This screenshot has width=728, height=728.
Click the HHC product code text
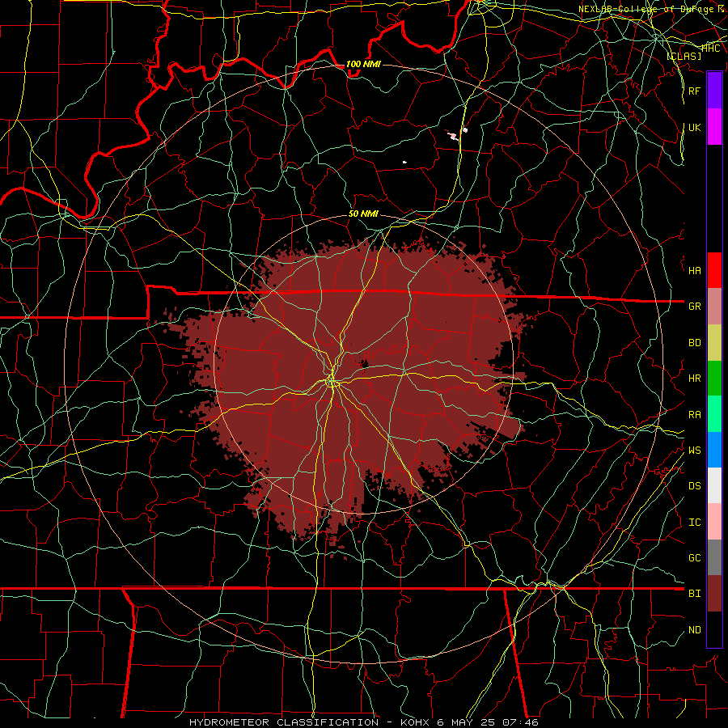[710, 48]
